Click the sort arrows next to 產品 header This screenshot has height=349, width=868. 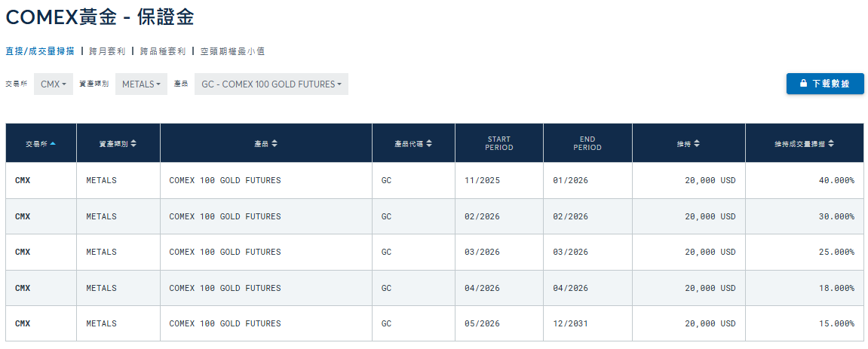click(x=275, y=143)
